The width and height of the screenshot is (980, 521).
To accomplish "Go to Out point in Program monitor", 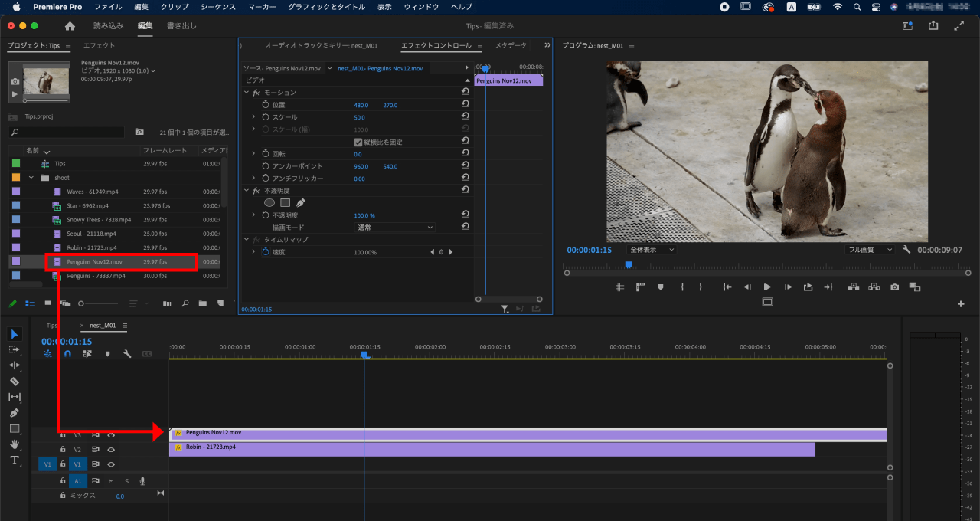I will pyautogui.click(x=828, y=287).
